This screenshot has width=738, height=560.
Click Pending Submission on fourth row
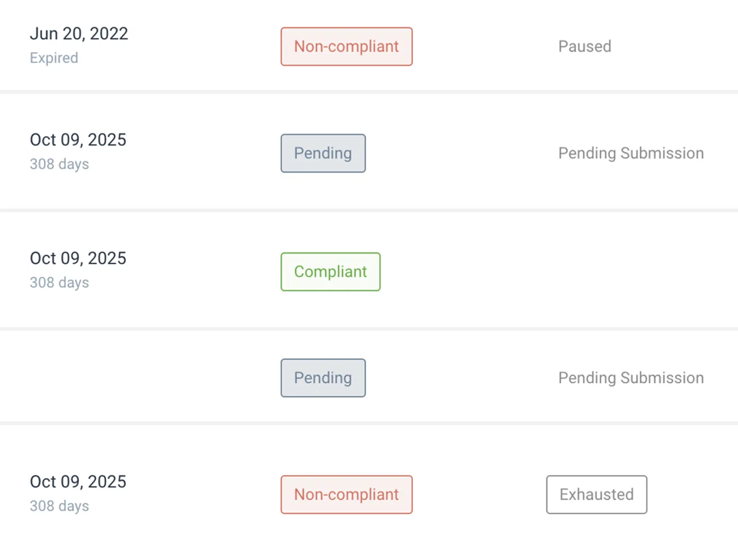click(631, 378)
